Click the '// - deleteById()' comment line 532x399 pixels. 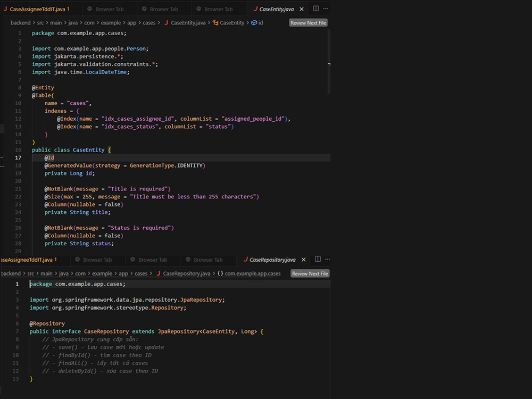(x=100, y=371)
